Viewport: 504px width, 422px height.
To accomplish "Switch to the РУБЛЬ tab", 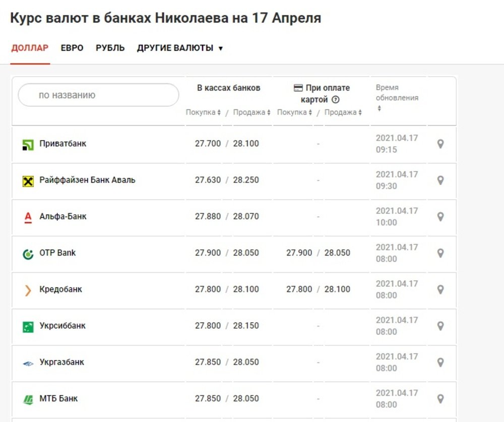I will tap(110, 48).
